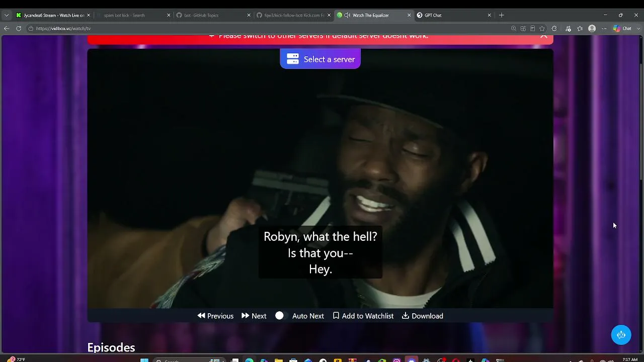Open immersive reader view icon
This screenshot has width=644, height=362.
(532, 29)
